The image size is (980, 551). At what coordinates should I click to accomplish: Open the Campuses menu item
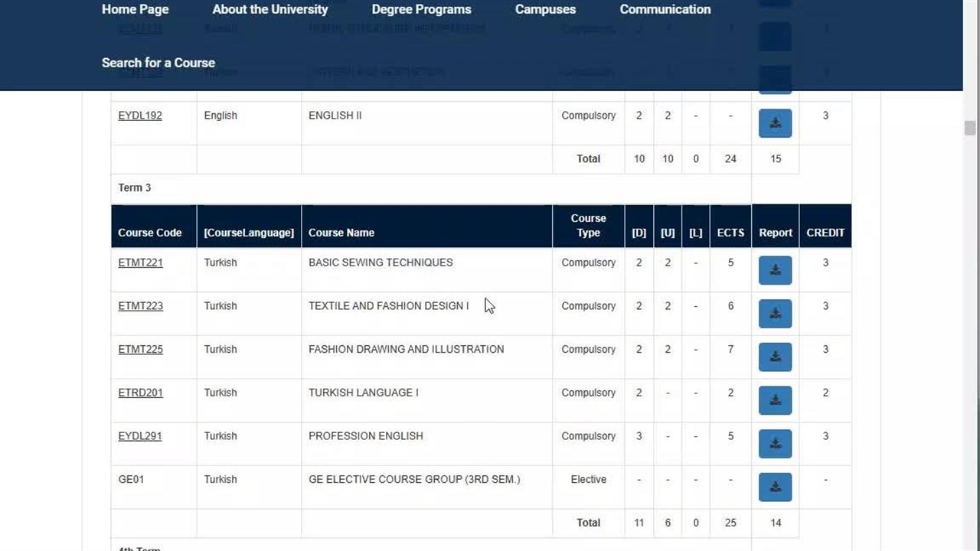pos(545,9)
